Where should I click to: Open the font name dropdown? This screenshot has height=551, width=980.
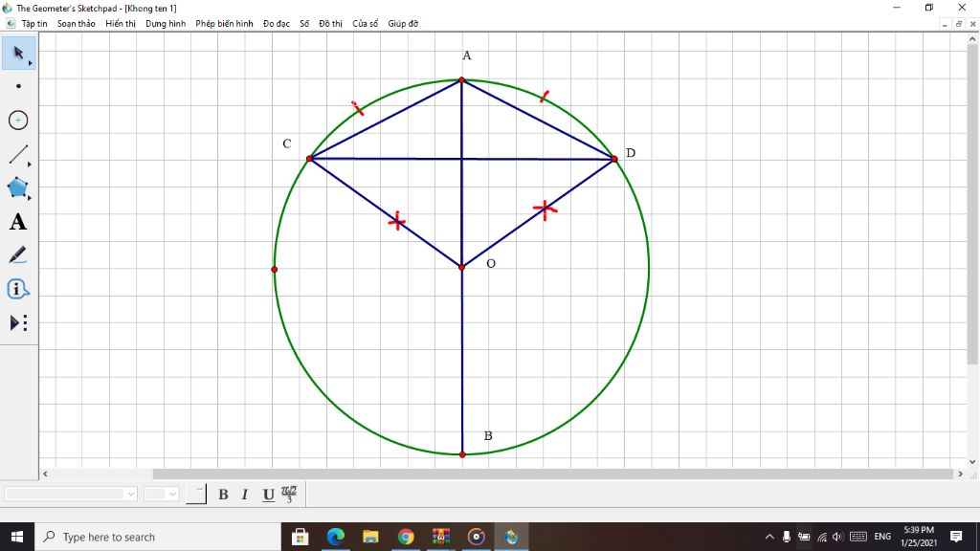[x=71, y=495]
